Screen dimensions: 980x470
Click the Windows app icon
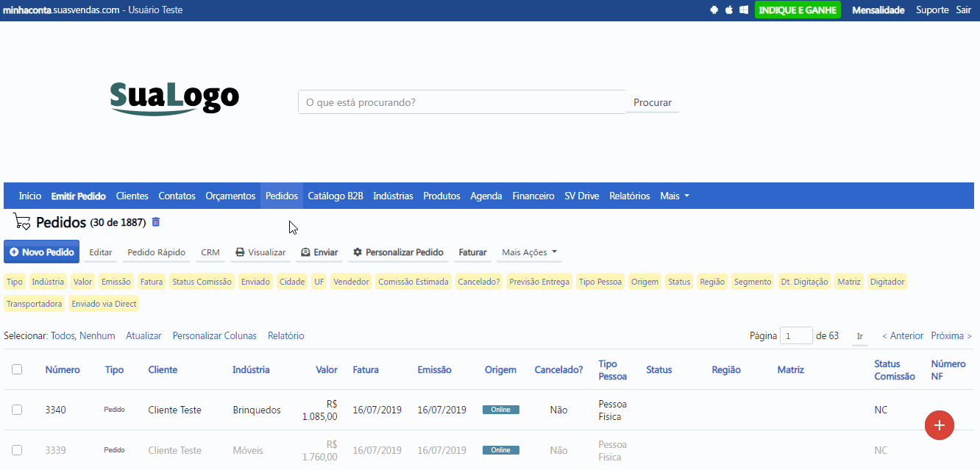coord(744,10)
